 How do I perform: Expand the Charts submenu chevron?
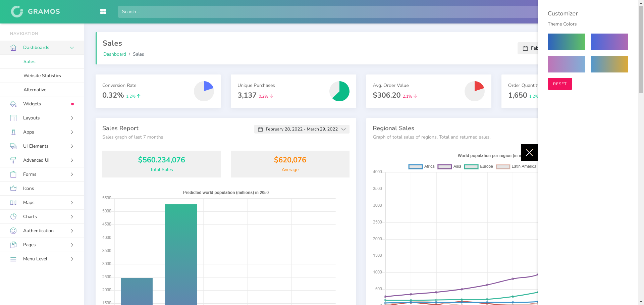(72, 217)
